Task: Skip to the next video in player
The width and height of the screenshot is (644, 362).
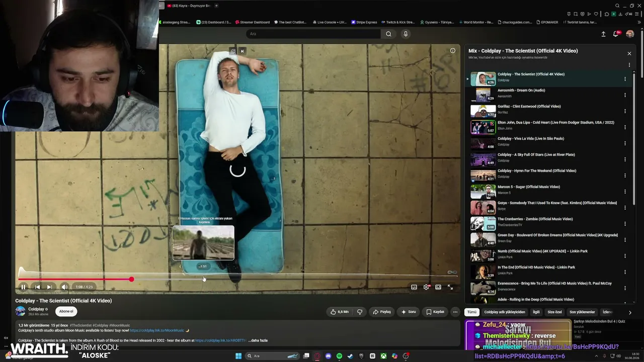Action: [49, 287]
